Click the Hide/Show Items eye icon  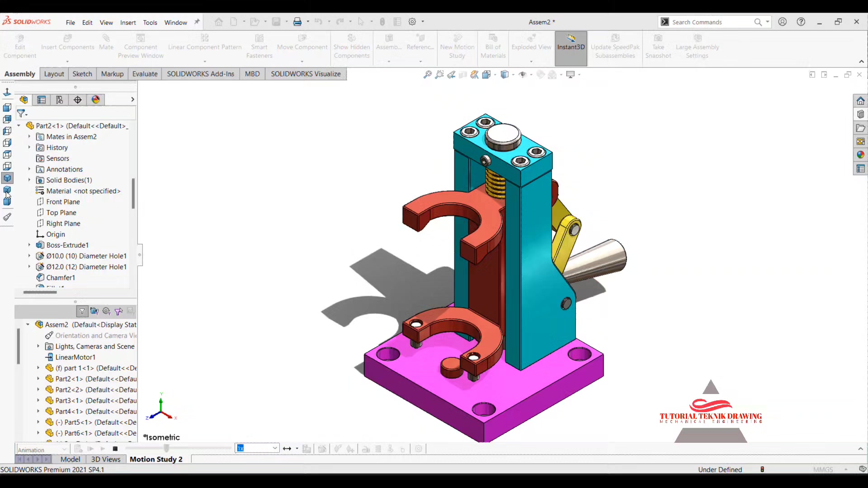coord(523,75)
